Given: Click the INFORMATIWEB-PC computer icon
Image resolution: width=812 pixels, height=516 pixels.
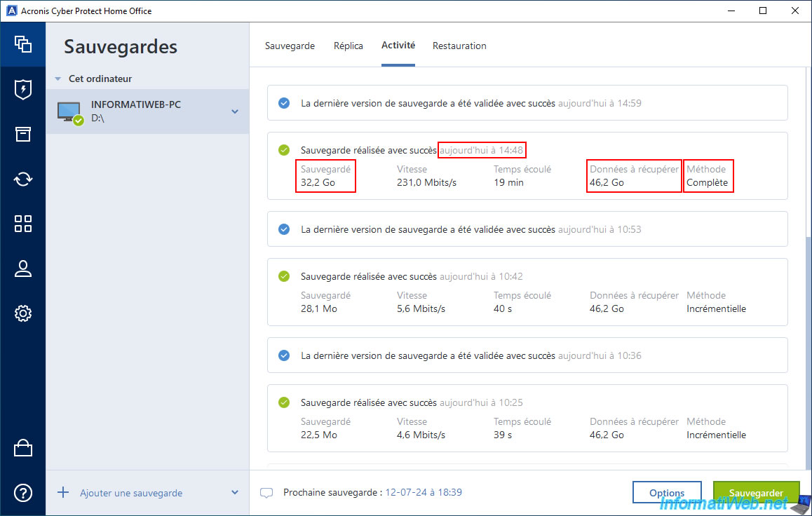Looking at the screenshot, I should click(x=69, y=112).
